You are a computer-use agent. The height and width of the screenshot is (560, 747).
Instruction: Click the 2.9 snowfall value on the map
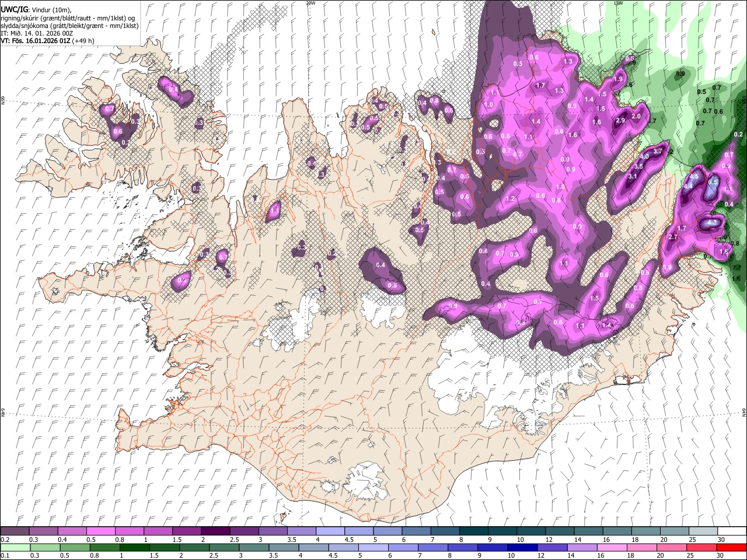point(620,121)
